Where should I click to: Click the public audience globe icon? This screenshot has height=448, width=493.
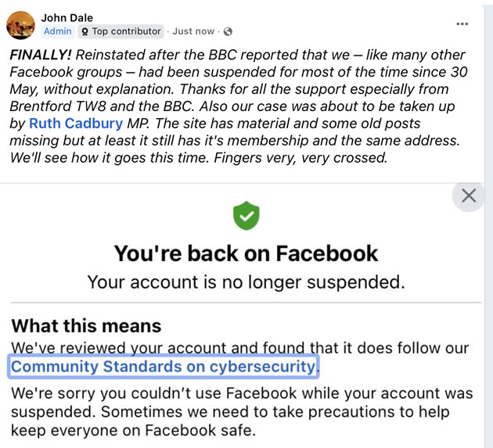[228, 31]
